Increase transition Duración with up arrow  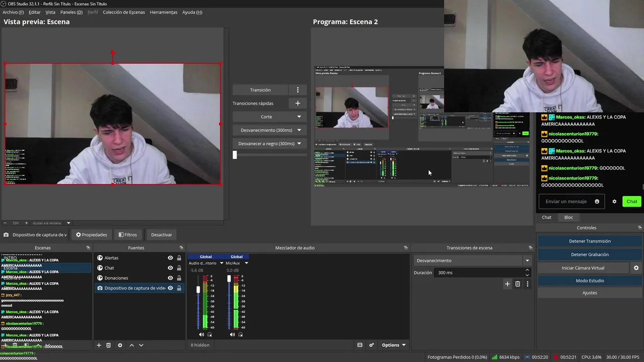tap(527, 270)
